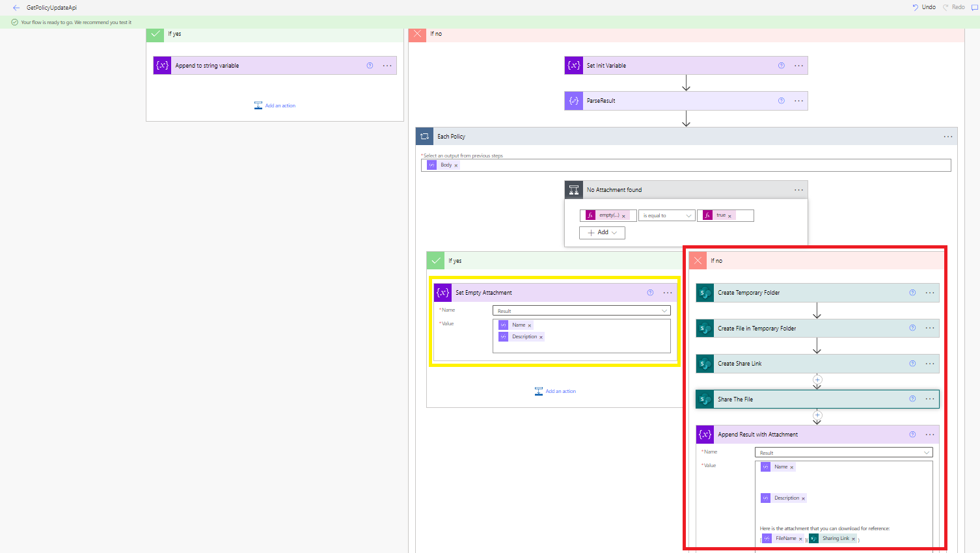The image size is (980, 553).
Task: Open more options for No Attachment found
Action: pyautogui.click(x=798, y=190)
